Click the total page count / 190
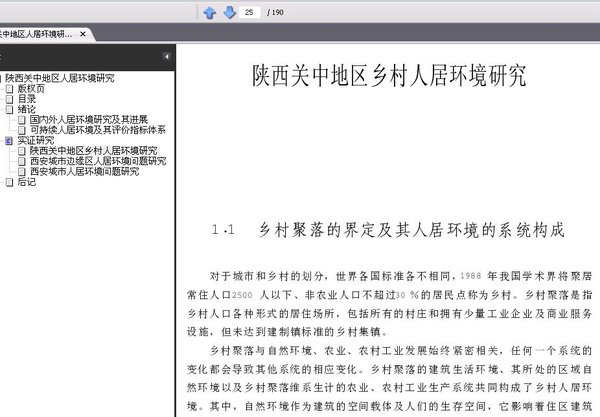Screen dimensions: 600x417 pyautogui.click(x=276, y=12)
